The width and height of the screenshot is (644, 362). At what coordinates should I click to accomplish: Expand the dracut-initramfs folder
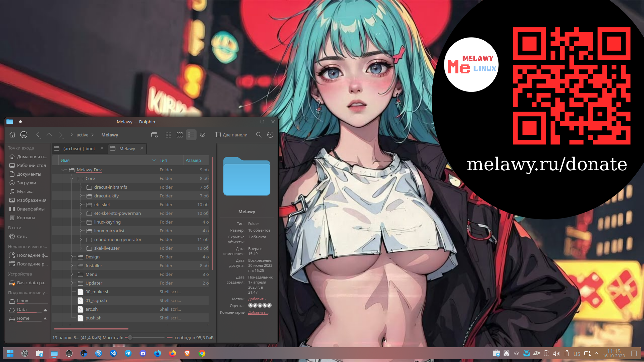(x=80, y=187)
